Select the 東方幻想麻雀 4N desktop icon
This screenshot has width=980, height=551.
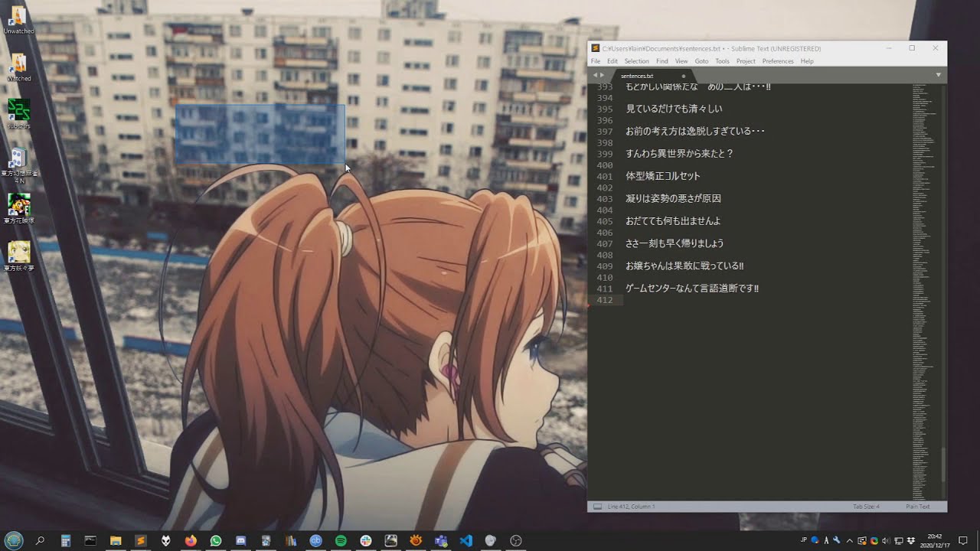coord(18,167)
